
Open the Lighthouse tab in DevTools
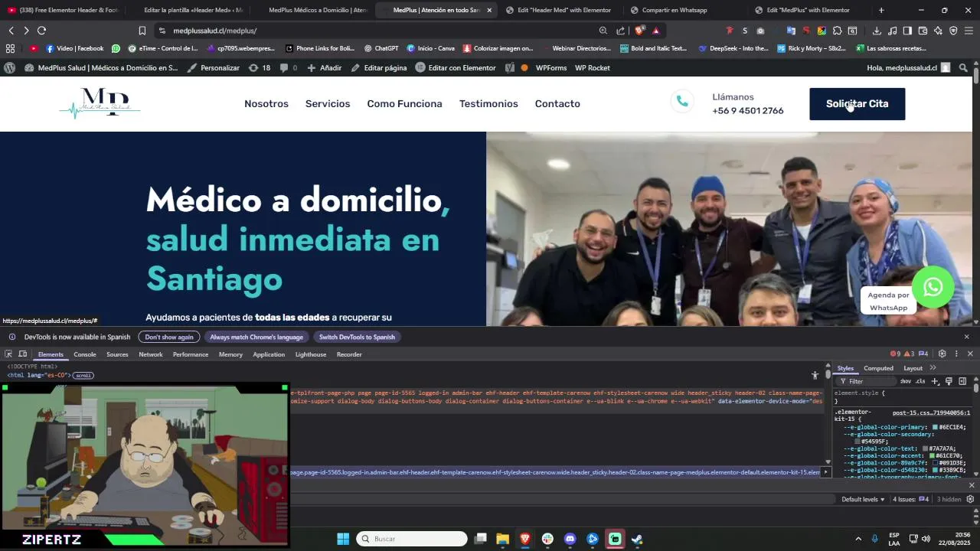311,354
